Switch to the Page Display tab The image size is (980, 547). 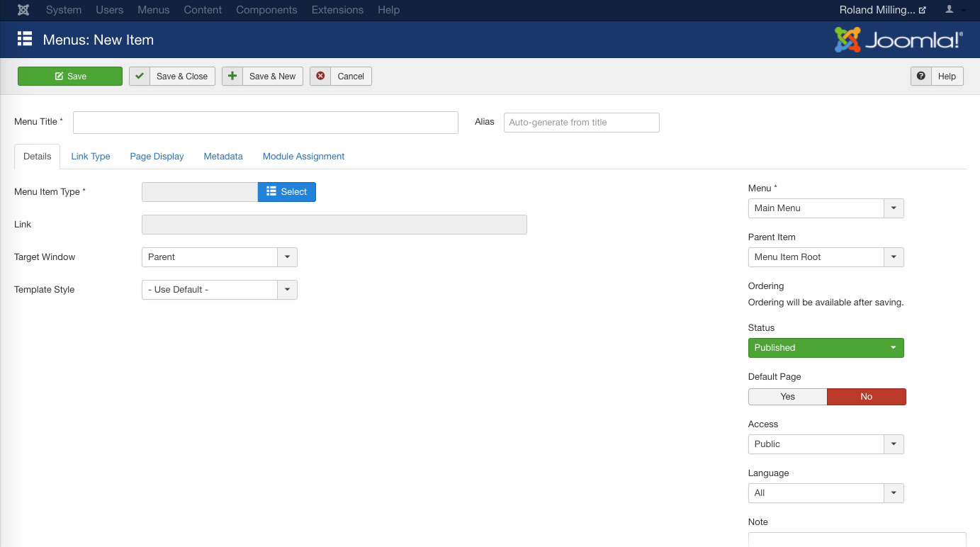157,156
